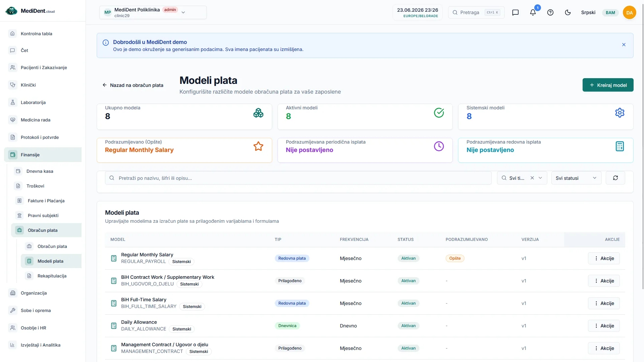Click the BAM currency badge
The height and width of the screenshot is (362, 644).
click(610, 13)
